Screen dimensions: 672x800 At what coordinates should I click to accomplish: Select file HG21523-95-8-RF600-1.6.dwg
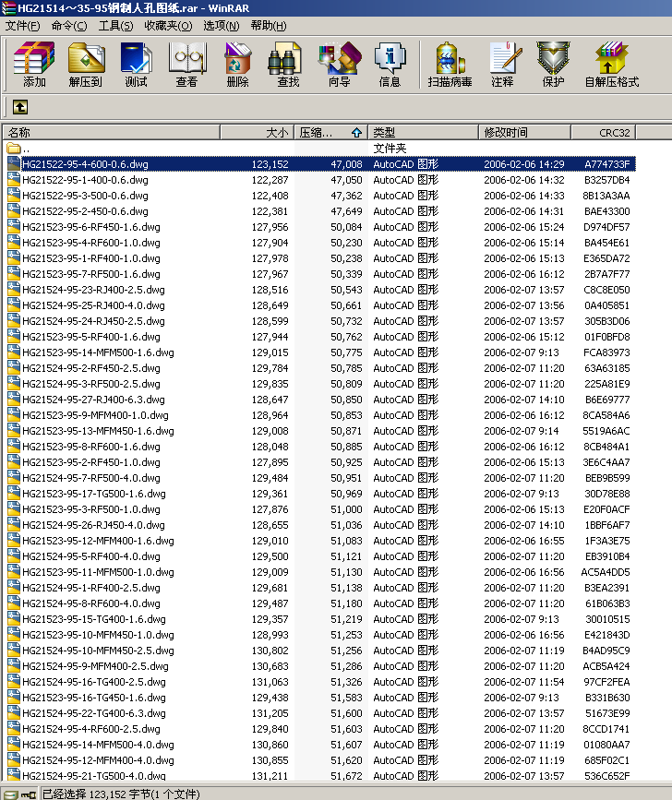[x=90, y=447]
